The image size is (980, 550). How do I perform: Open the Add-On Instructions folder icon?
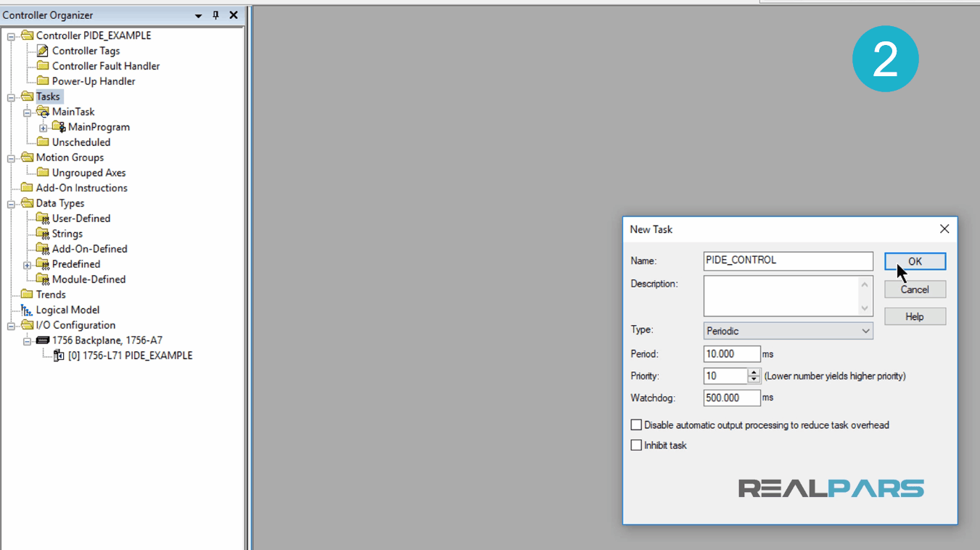coord(27,187)
